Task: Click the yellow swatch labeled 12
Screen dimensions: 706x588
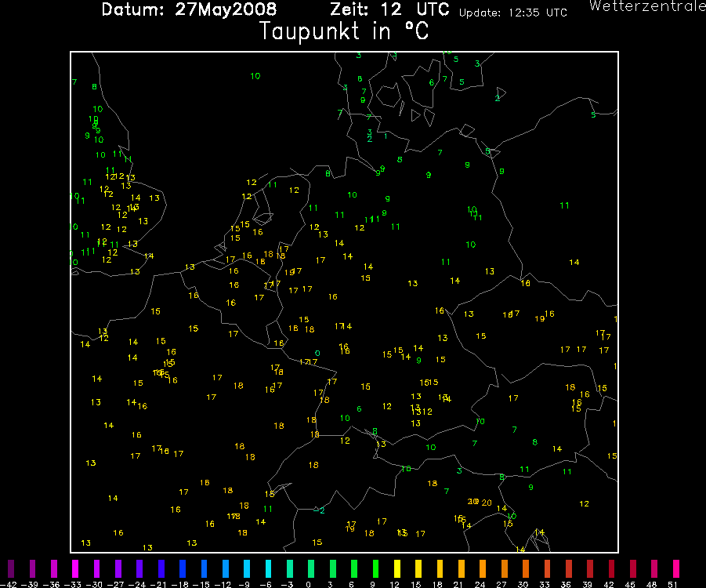Action: (x=396, y=568)
